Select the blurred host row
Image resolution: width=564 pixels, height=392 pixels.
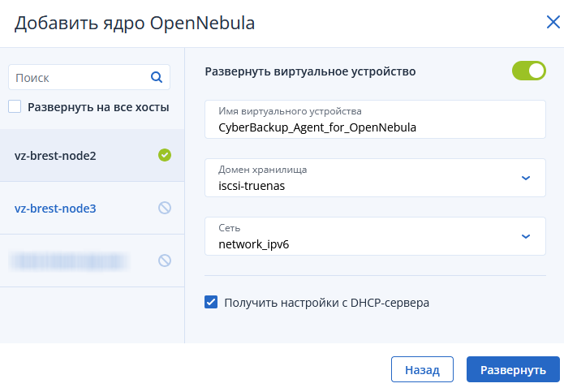point(92,261)
